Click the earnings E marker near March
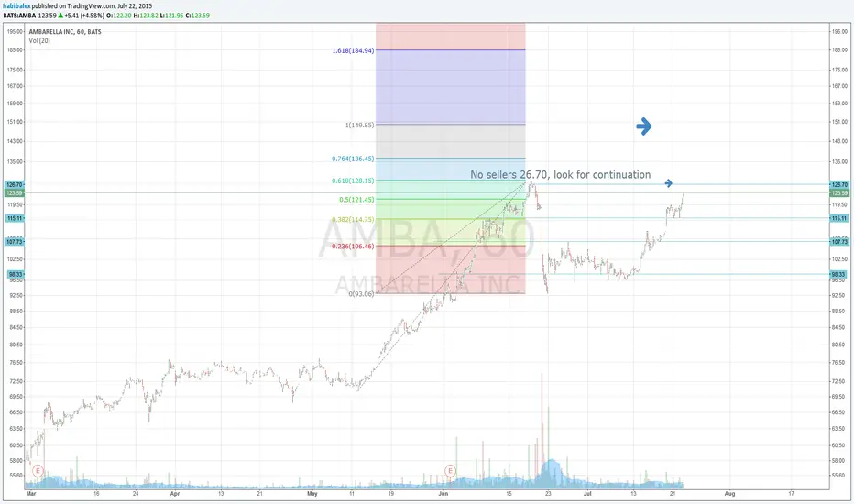The width and height of the screenshot is (854, 504). coord(38,470)
